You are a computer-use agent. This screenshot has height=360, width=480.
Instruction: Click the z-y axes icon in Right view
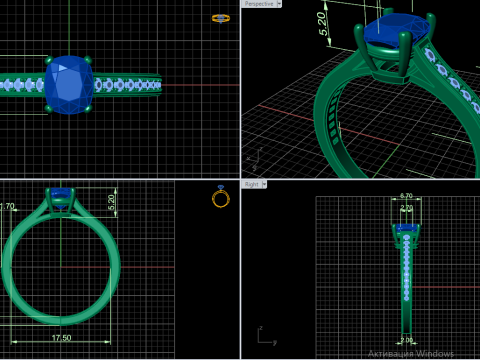(x=267, y=335)
